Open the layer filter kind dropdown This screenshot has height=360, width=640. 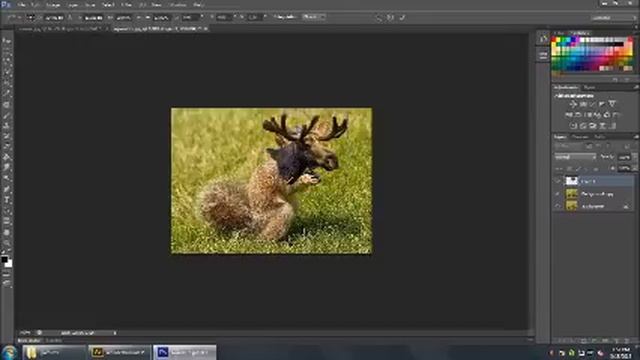pos(569,146)
